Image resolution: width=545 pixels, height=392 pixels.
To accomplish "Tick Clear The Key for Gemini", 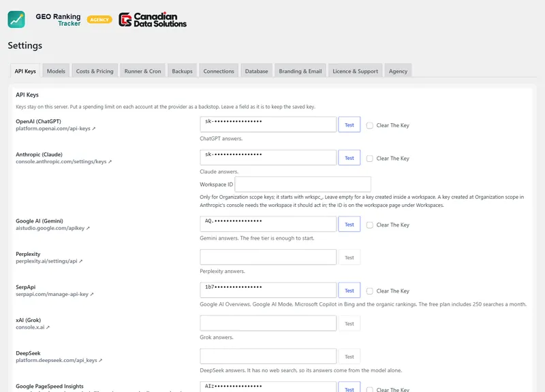I will pyautogui.click(x=370, y=225).
